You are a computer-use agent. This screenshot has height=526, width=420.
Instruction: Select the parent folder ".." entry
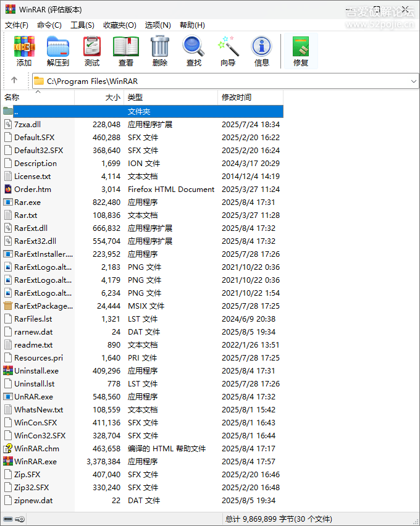coord(62,112)
